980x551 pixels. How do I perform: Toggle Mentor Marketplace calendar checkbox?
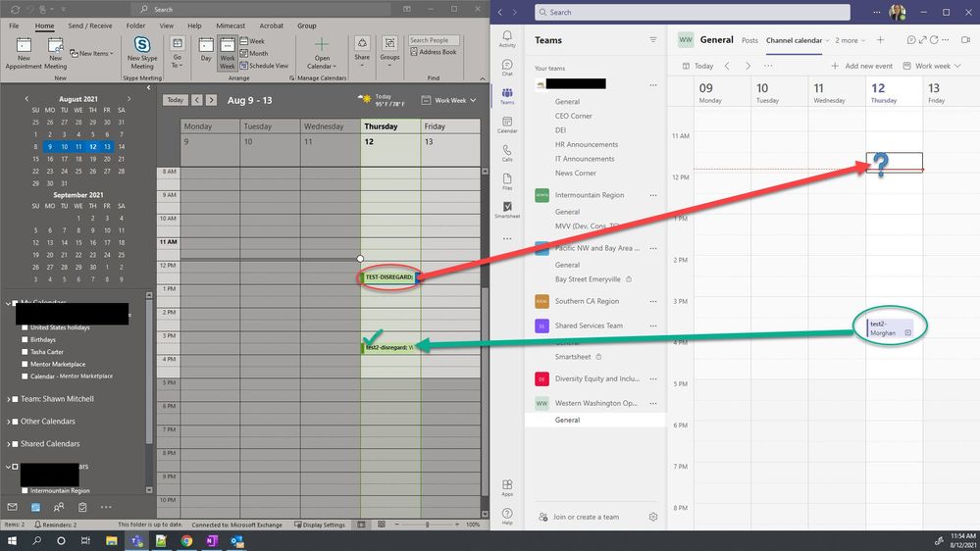coord(25,364)
